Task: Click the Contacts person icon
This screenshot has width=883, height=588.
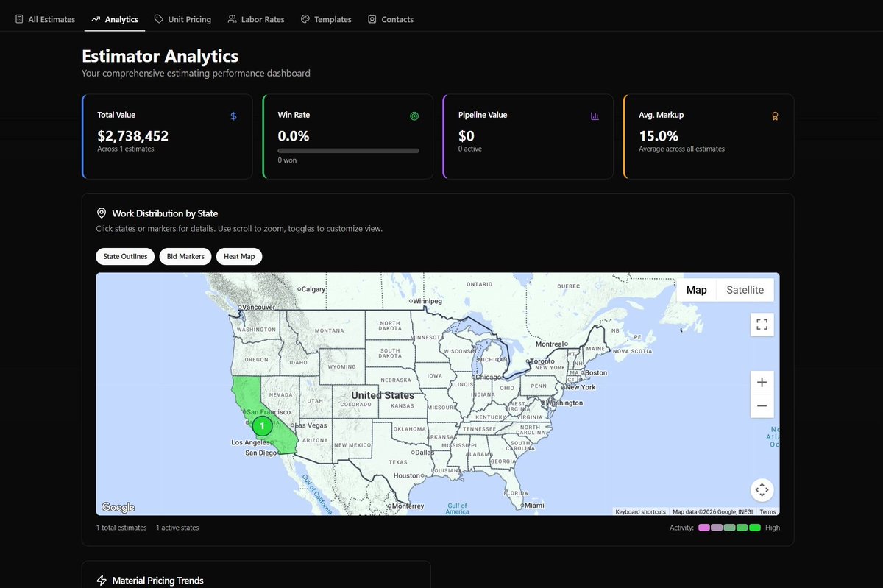Action: (372, 19)
